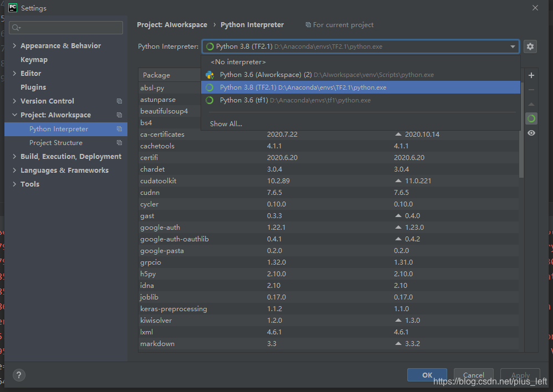
Task: Toggle the Conda package manager icon
Action: coord(531,119)
